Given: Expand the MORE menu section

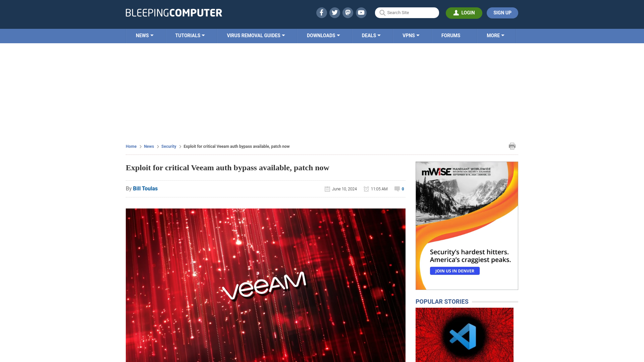Looking at the screenshot, I should (495, 36).
